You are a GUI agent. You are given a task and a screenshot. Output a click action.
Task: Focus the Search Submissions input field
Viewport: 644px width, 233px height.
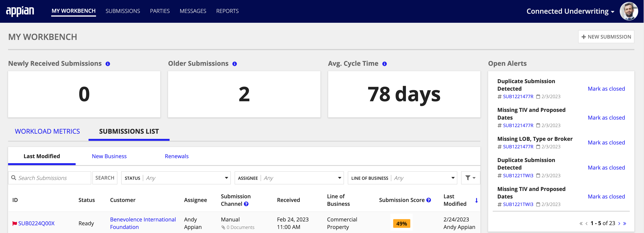tap(49, 178)
